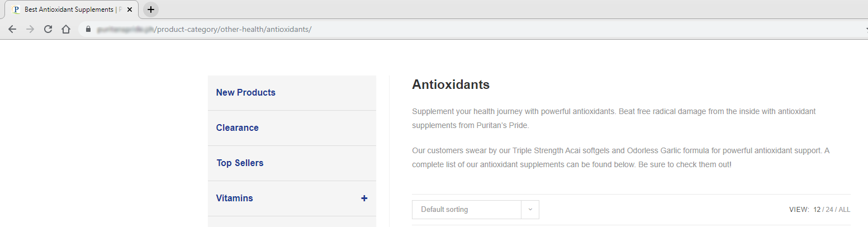
Task: Click the browser forward arrow
Action: (30, 29)
